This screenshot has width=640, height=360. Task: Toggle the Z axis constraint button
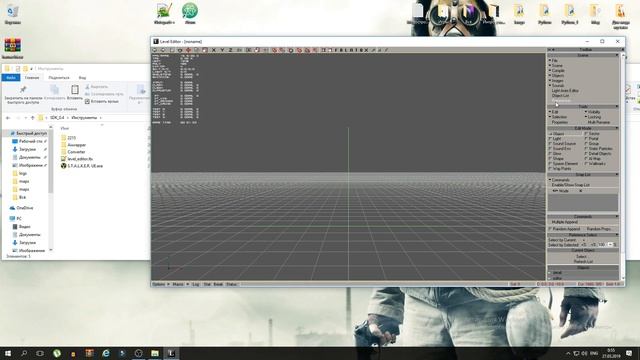tap(230, 50)
